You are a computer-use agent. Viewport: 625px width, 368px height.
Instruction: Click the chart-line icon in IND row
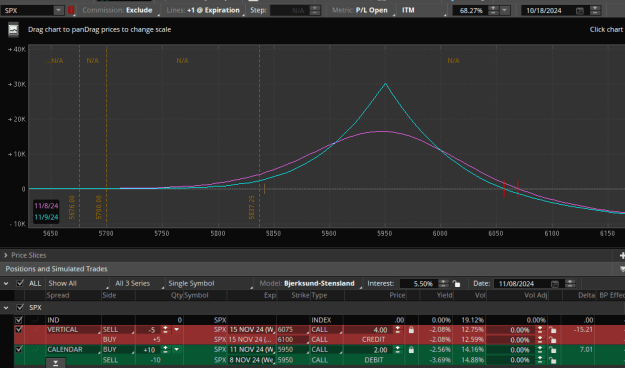click(x=35, y=320)
